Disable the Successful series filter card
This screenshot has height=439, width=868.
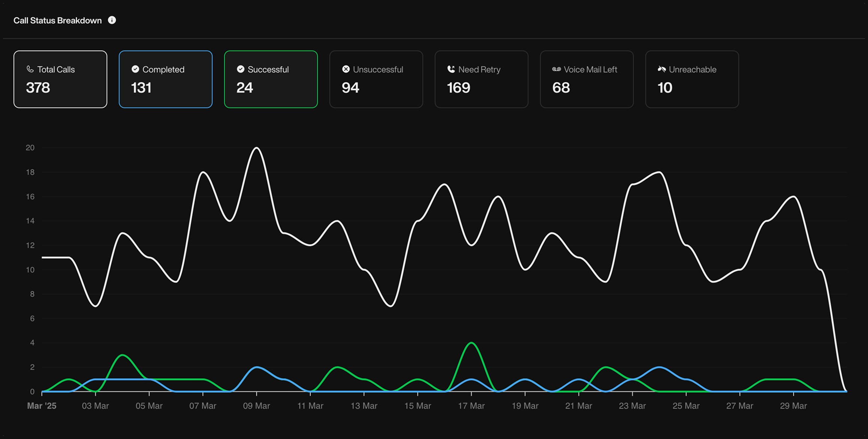(271, 79)
